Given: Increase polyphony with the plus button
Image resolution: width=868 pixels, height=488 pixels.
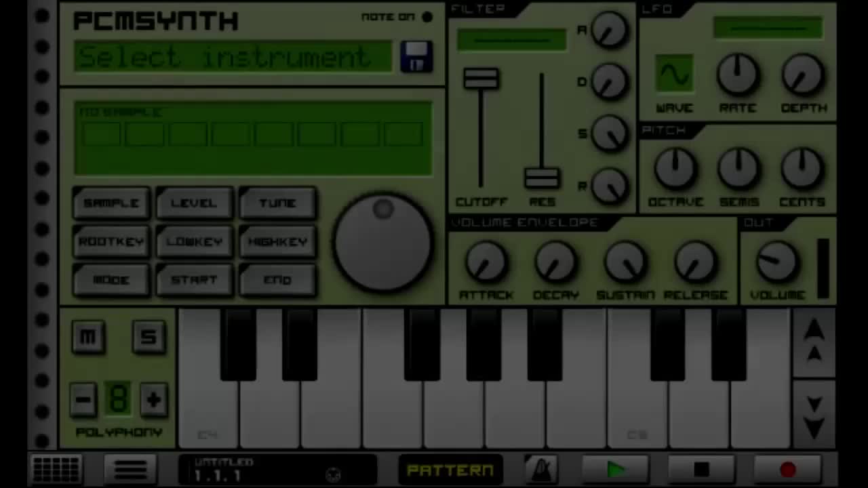Looking at the screenshot, I should (154, 399).
